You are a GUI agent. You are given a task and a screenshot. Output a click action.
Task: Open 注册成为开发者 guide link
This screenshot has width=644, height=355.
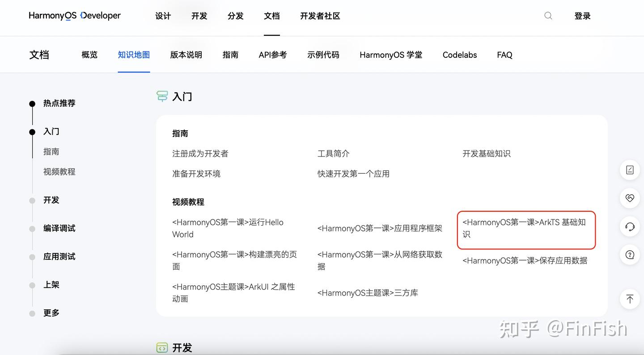coord(200,154)
